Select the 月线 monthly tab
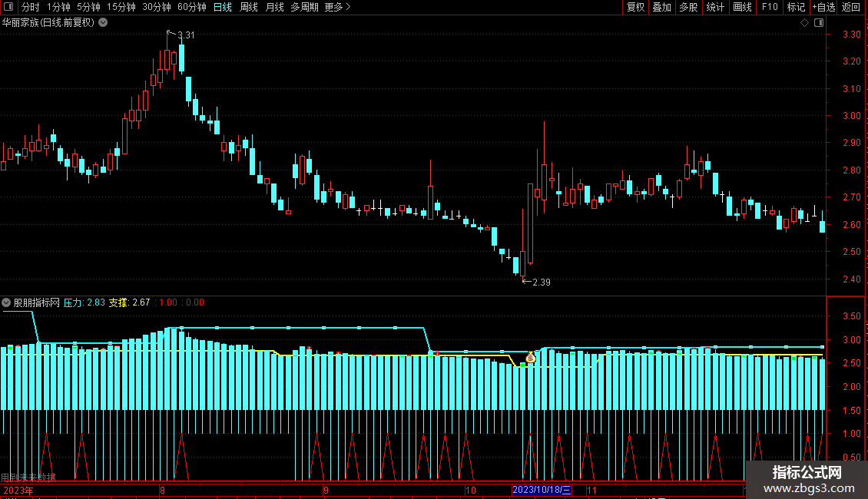Screen dimensions: 868x499 coord(274,7)
